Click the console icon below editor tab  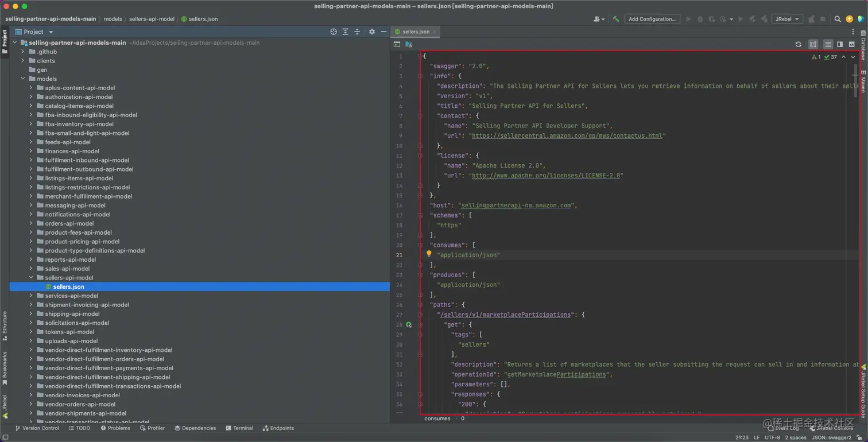[397, 44]
